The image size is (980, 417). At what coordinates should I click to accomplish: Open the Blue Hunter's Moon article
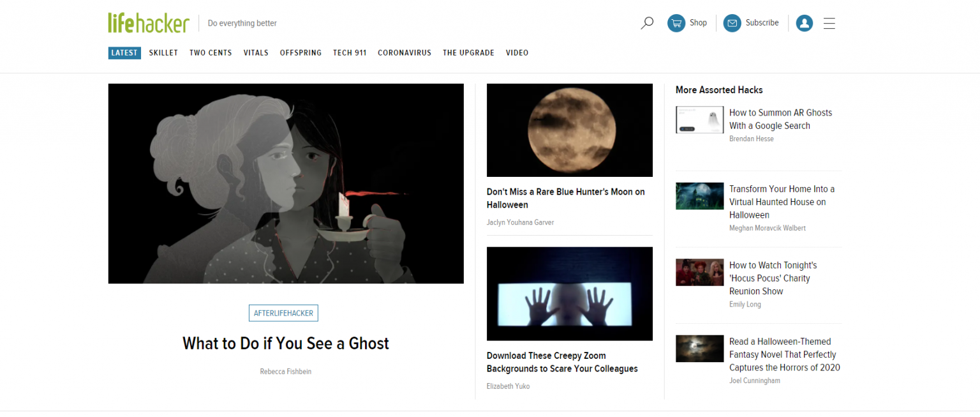point(565,198)
